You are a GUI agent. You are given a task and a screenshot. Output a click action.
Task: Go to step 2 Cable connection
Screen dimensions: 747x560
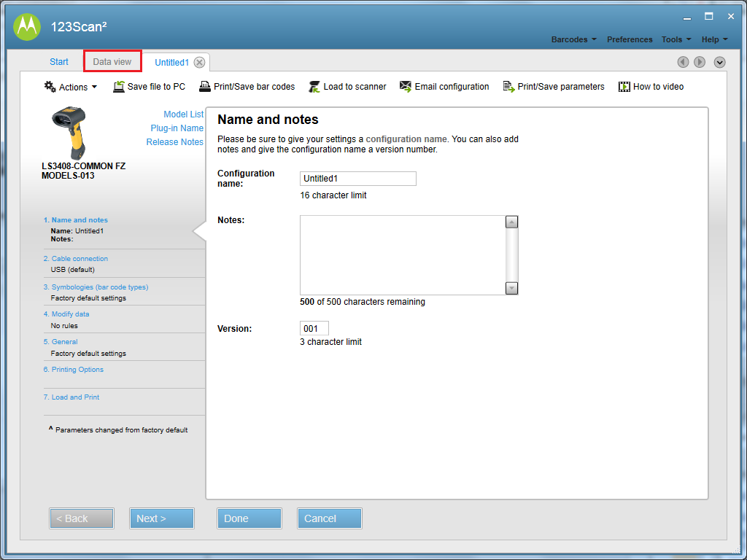tap(76, 259)
